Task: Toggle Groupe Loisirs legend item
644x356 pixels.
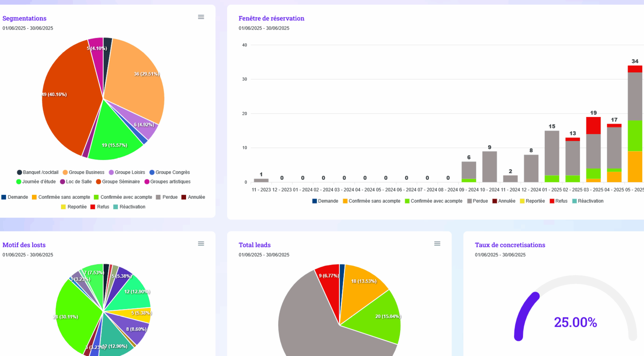Action: (x=127, y=172)
